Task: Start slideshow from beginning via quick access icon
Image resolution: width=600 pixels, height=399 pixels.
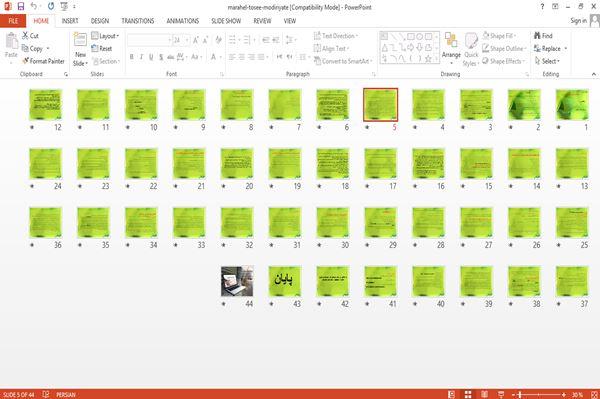Action: (x=64, y=7)
